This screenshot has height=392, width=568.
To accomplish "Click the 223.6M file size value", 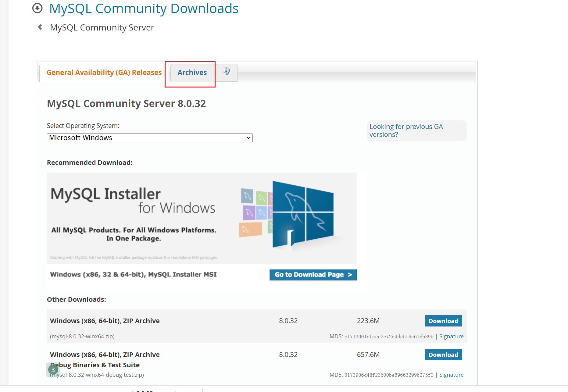I will click(368, 321).
